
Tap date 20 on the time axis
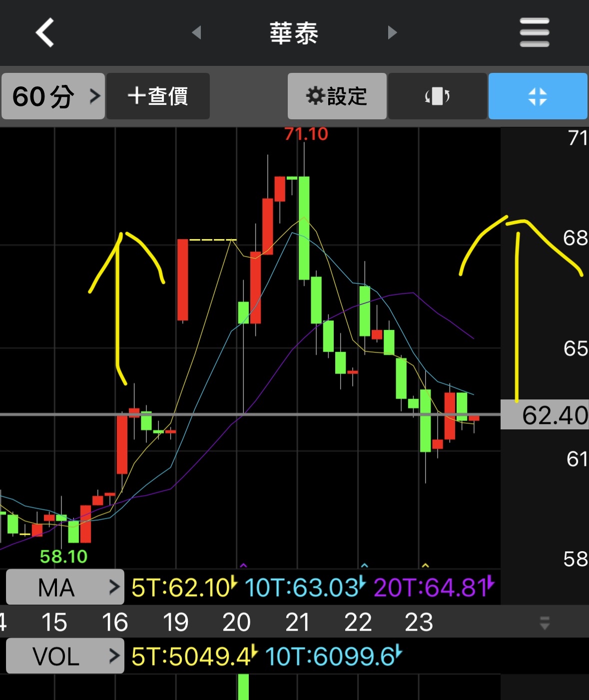pos(236,622)
